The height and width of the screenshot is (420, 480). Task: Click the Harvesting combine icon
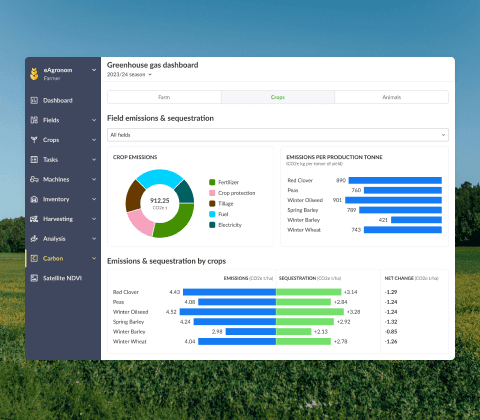[34, 219]
